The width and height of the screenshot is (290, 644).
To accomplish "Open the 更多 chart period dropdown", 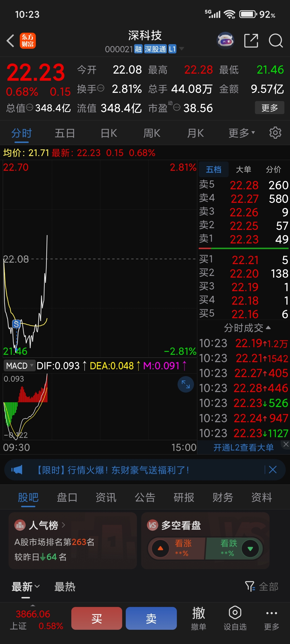I will click(242, 133).
